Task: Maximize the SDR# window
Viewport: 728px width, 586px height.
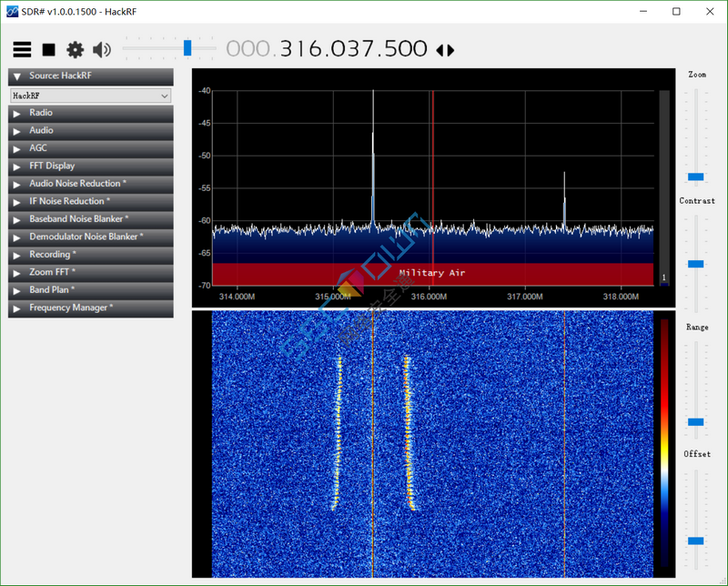Action: [x=676, y=12]
